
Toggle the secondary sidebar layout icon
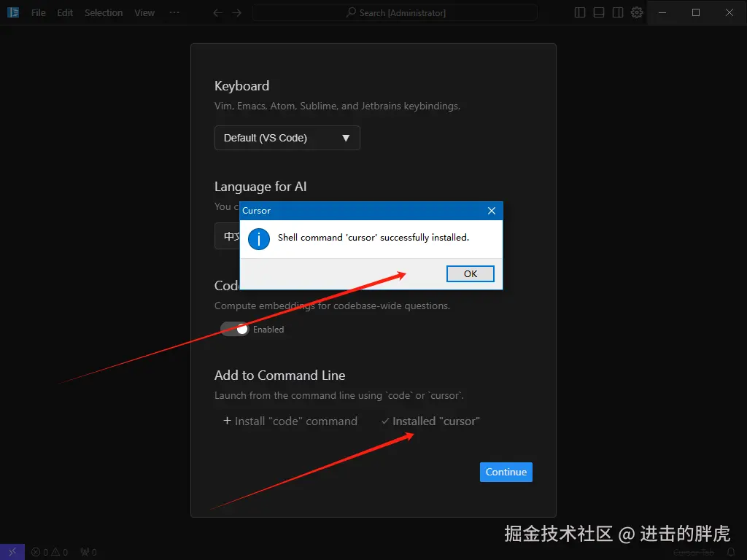tap(618, 13)
